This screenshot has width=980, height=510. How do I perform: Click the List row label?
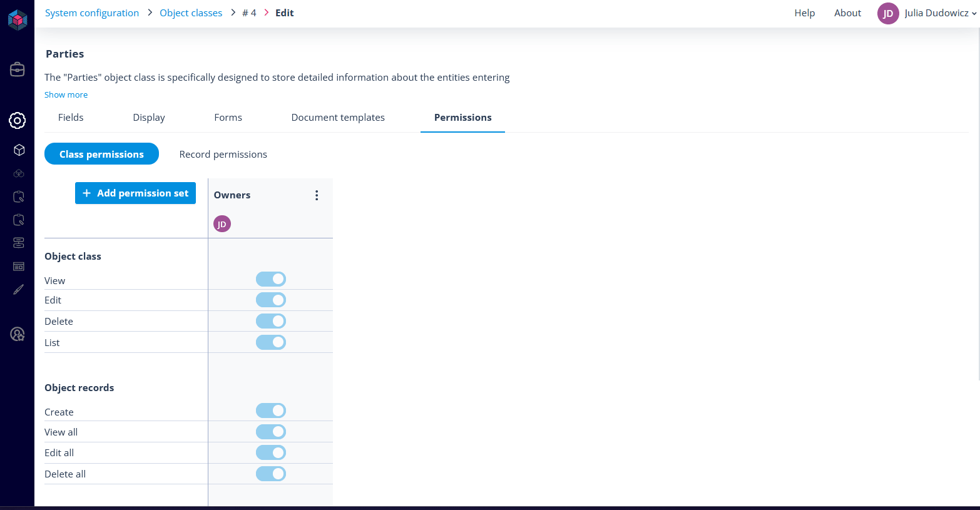point(52,343)
